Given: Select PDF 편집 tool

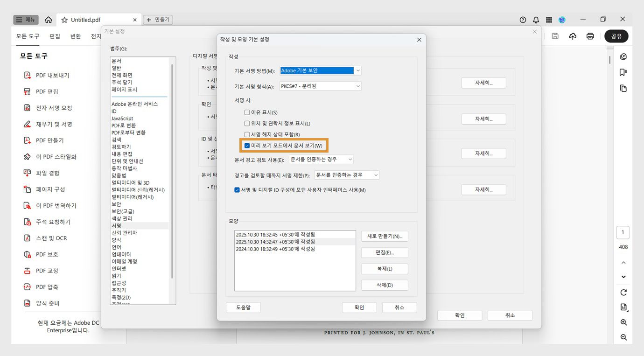Looking at the screenshot, I should click(41, 91).
